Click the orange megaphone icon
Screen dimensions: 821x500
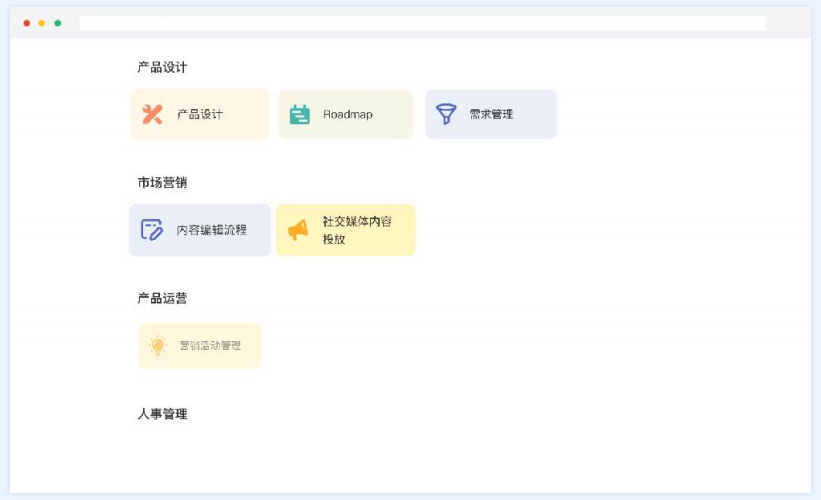tap(298, 230)
